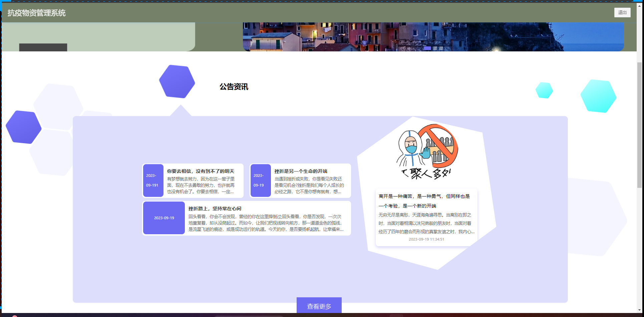The width and height of the screenshot is (644, 317).
Task: Open article 你要去相信，没有到不了的明天
Action: coord(201,171)
